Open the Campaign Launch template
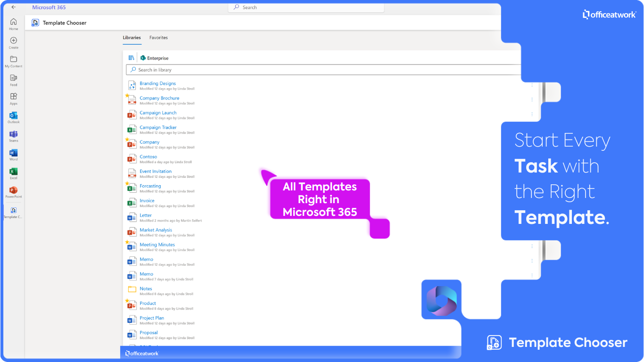The width and height of the screenshot is (644, 362). [x=158, y=113]
